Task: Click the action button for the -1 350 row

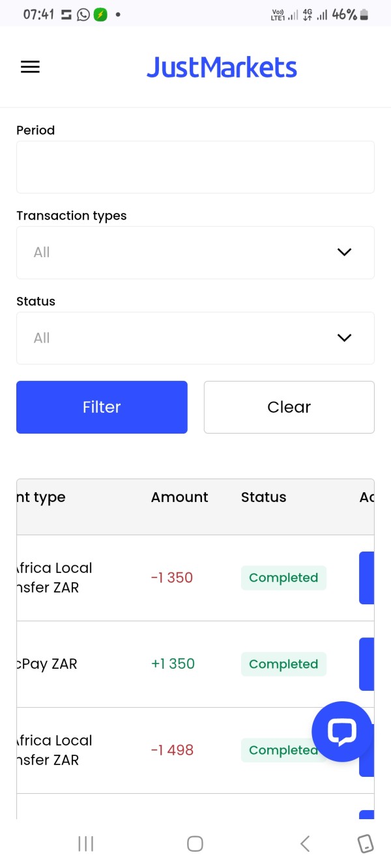Action: [367, 578]
